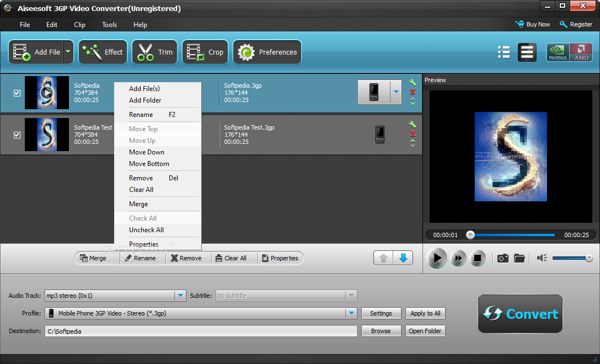
Task: Open the Subtitle dropdown
Action: 286,296
